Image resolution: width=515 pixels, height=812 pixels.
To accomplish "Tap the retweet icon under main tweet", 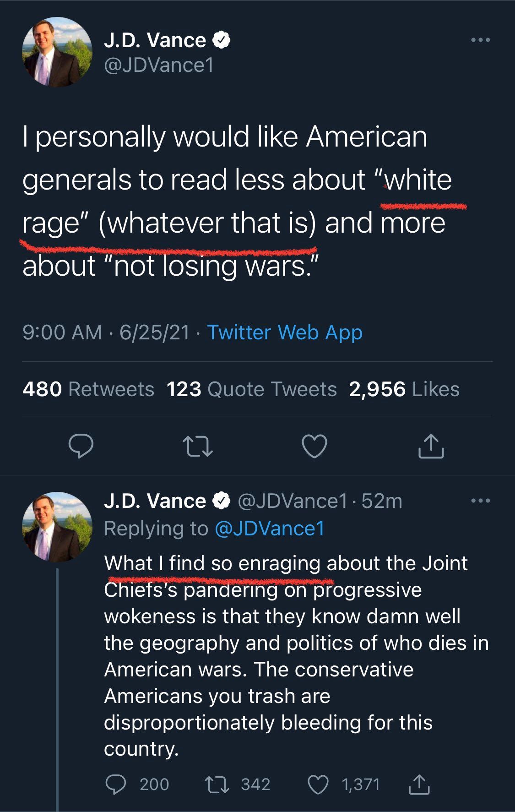I will (197, 447).
